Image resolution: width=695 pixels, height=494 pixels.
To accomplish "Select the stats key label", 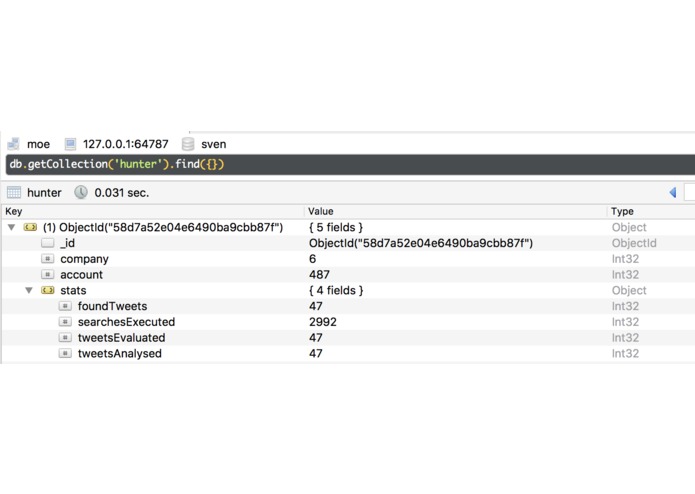I will coord(73,291).
